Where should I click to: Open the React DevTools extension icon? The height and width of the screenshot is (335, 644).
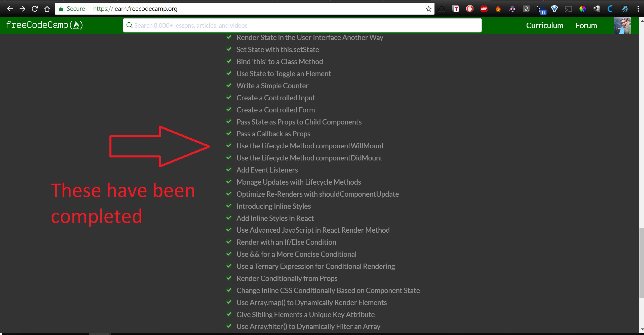click(x=625, y=9)
